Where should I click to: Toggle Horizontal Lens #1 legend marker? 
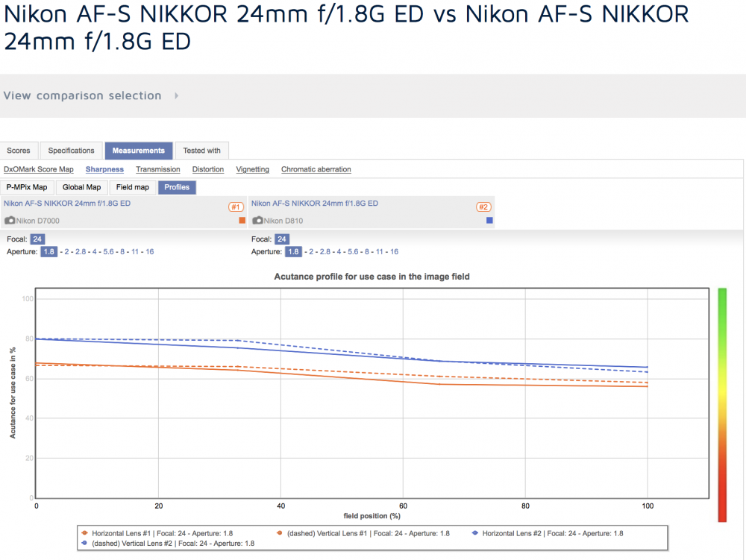85,533
